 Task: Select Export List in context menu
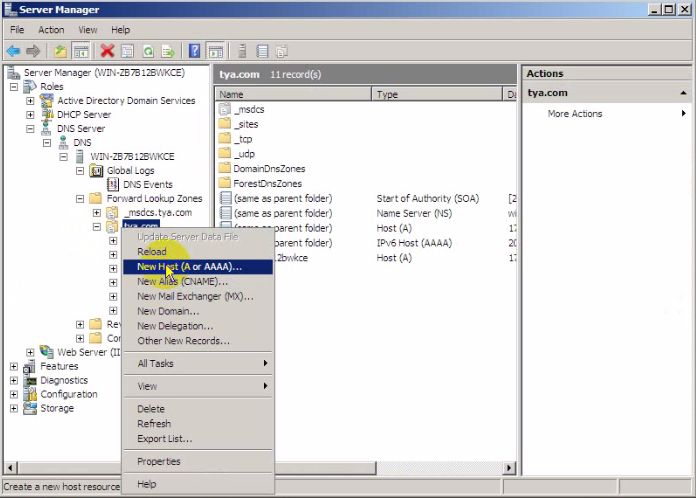click(198, 439)
